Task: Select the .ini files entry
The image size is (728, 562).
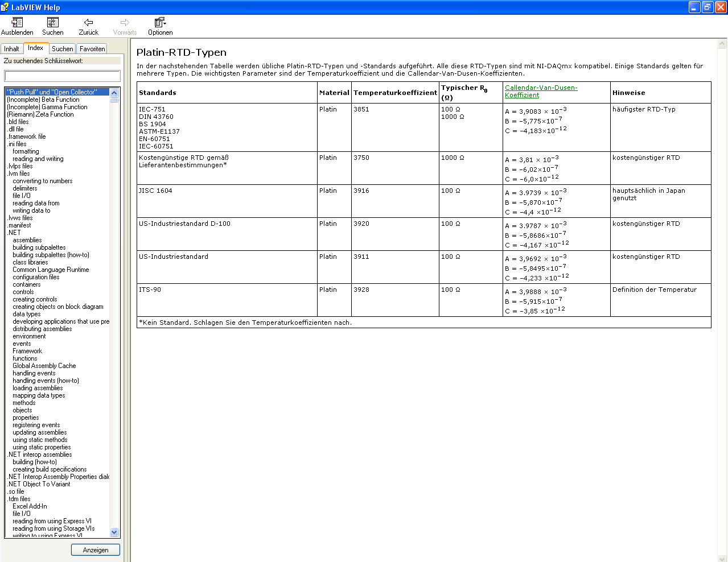Action: click(17, 144)
